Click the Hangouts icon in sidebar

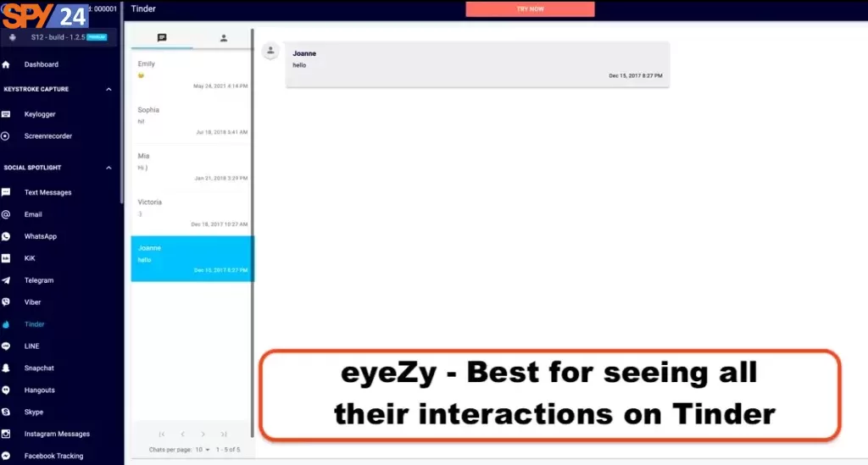(x=6, y=390)
